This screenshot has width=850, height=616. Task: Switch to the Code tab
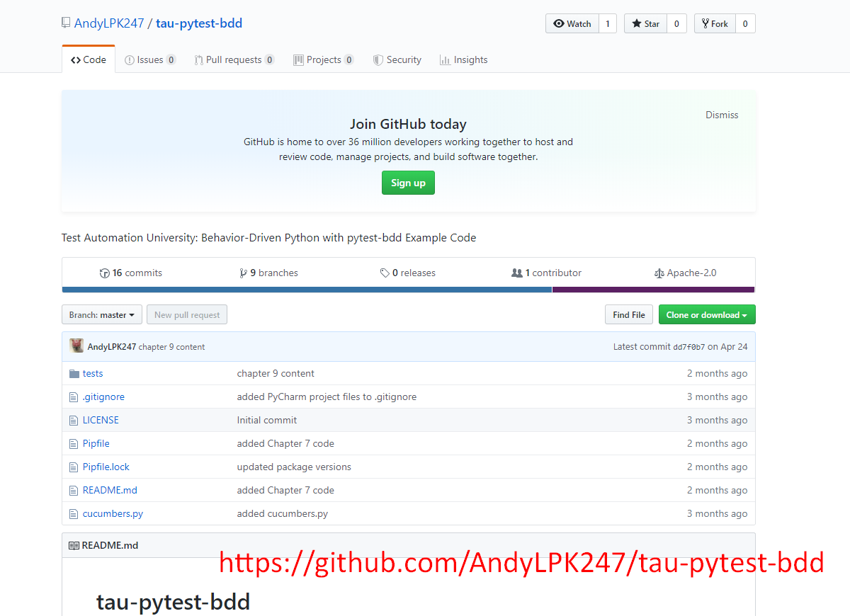89,59
